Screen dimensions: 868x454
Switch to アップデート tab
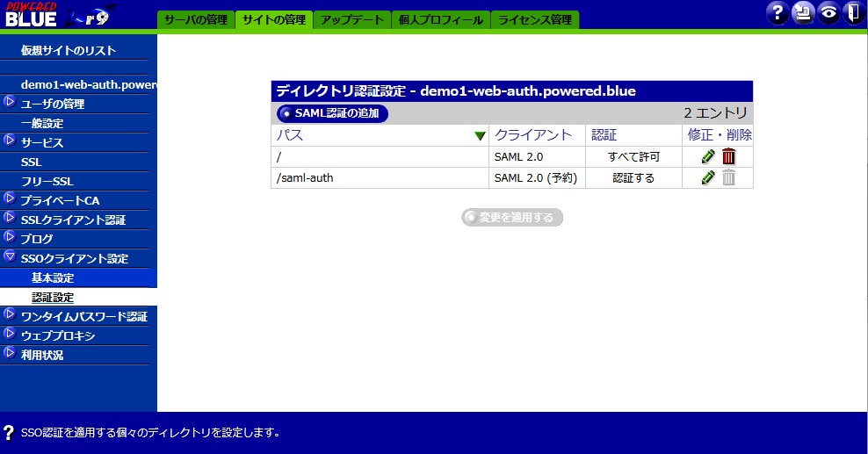pos(352,20)
